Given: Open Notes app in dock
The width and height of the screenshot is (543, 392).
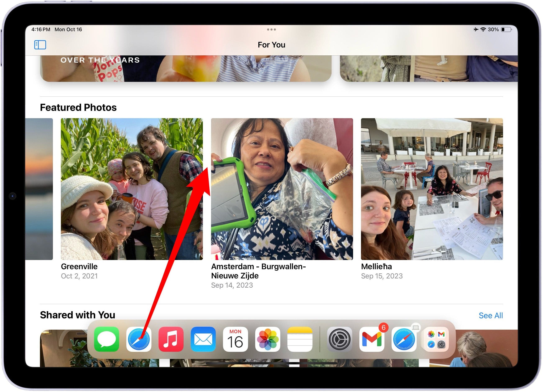Looking at the screenshot, I should tap(300, 339).
